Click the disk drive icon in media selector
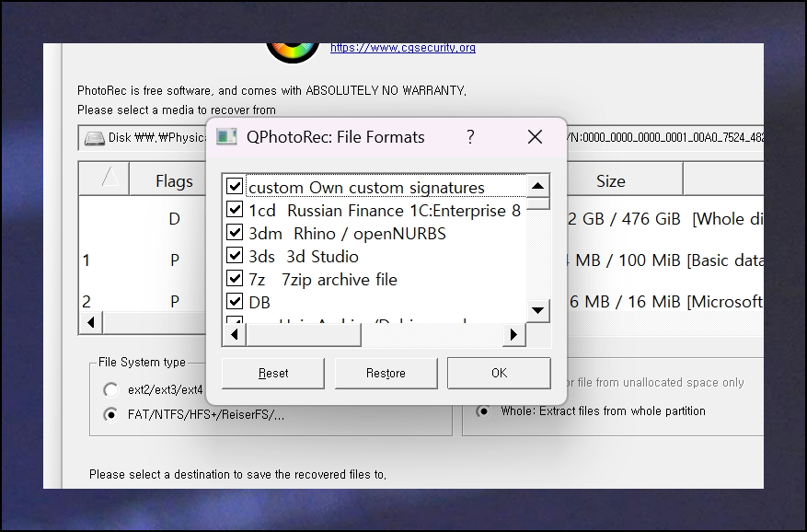The image size is (807, 532). [x=95, y=139]
